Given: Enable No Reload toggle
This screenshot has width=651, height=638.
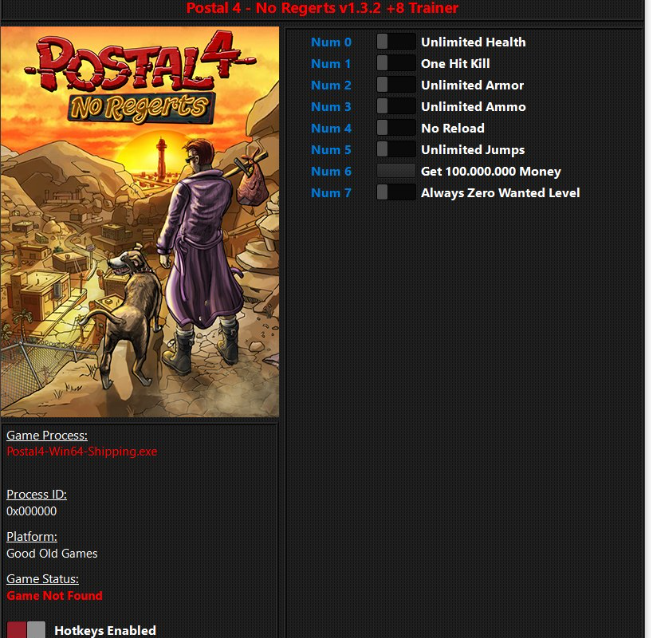Looking at the screenshot, I should [396, 128].
